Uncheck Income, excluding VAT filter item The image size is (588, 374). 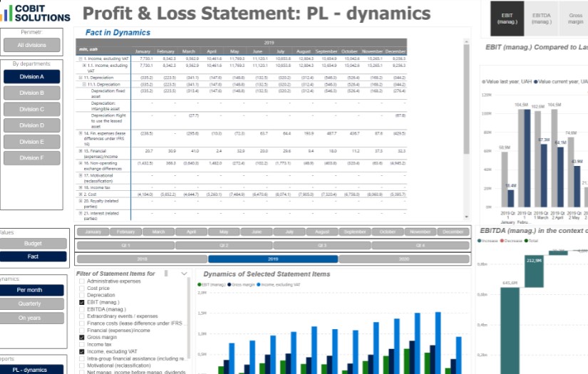[82, 351]
